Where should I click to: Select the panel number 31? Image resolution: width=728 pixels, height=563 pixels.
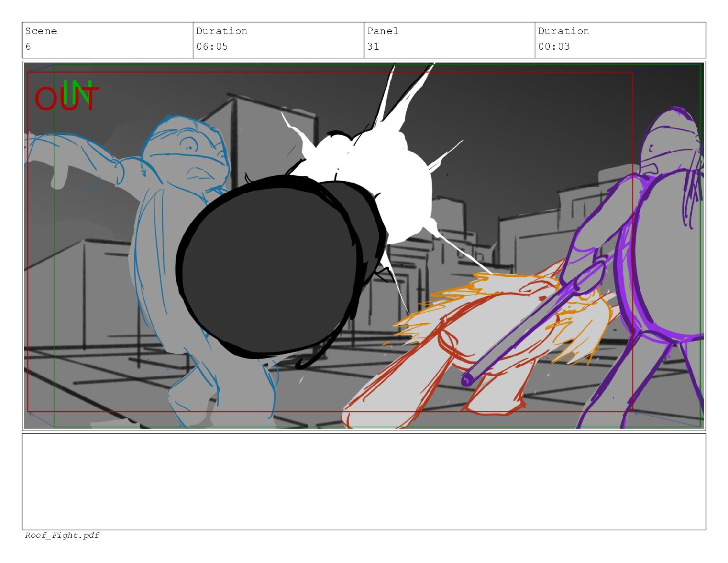coord(373,46)
